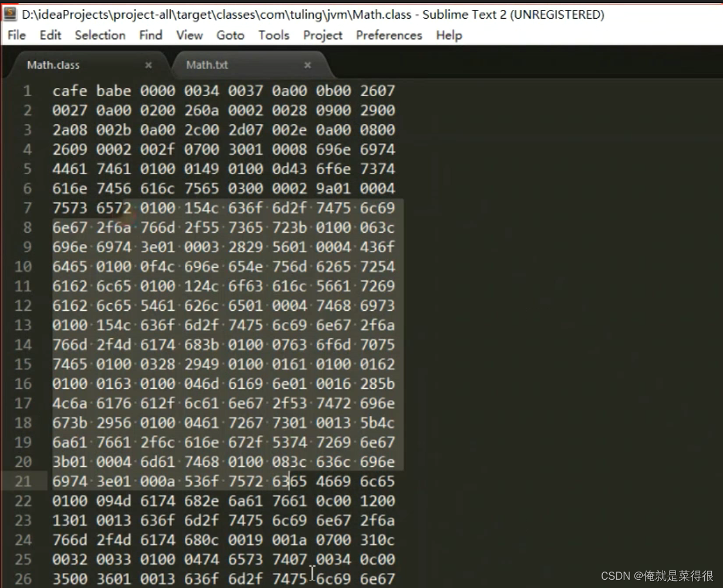
Task: Open the Find menu
Action: (x=151, y=35)
